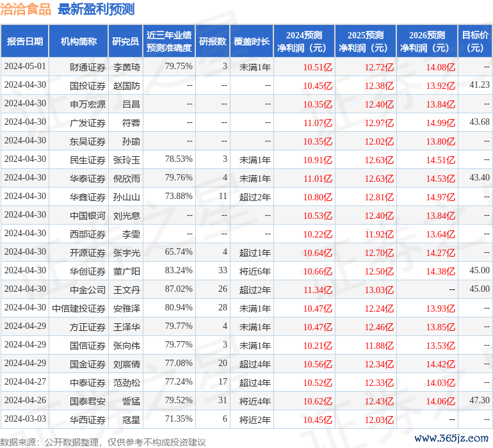Click the 11.34亿 2024 profit forecast
The image size is (493, 448).
tap(318, 289)
